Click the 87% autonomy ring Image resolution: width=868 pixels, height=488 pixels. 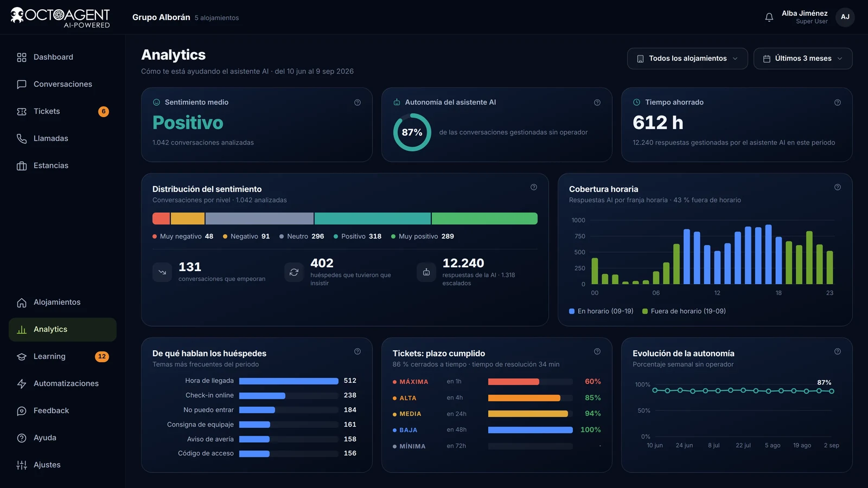[x=412, y=132]
